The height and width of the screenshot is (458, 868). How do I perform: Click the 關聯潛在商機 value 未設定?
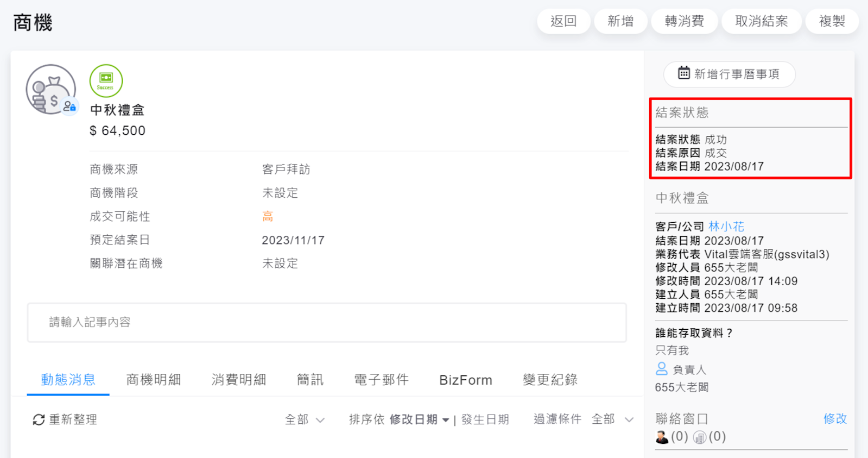[x=280, y=263]
